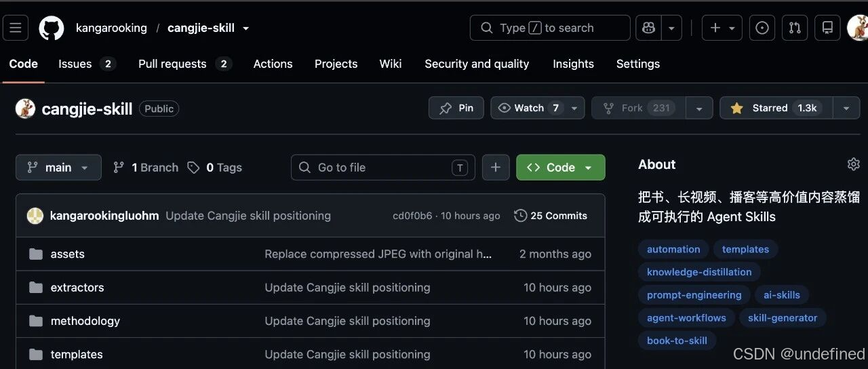
Task: Open the Insights tab
Action: pyautogui.click(x=573, y=64)
